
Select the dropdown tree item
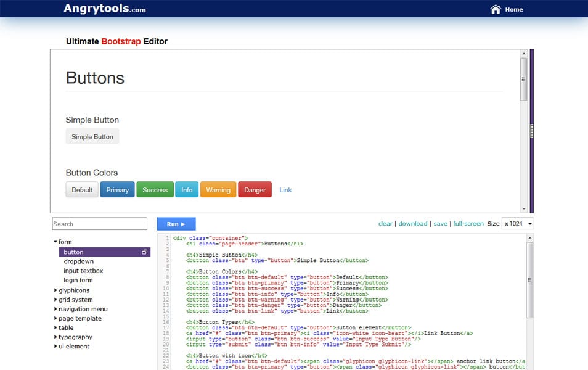pos(79,261)
